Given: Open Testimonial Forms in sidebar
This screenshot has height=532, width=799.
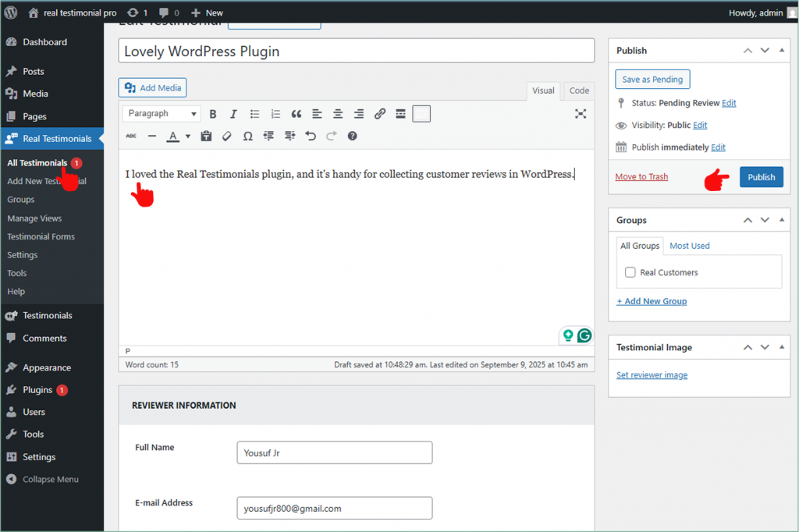Looking at the screenshot, I should pos(41,236).
